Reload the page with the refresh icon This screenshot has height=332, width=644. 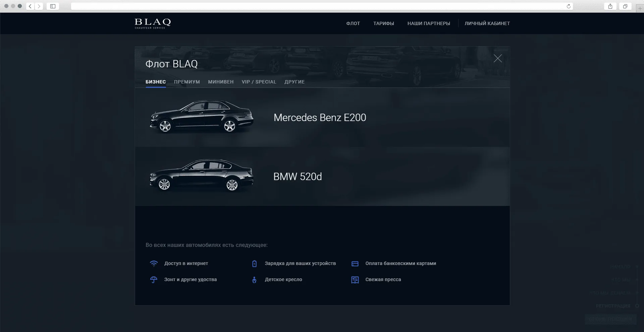click(x=569, y=6)
